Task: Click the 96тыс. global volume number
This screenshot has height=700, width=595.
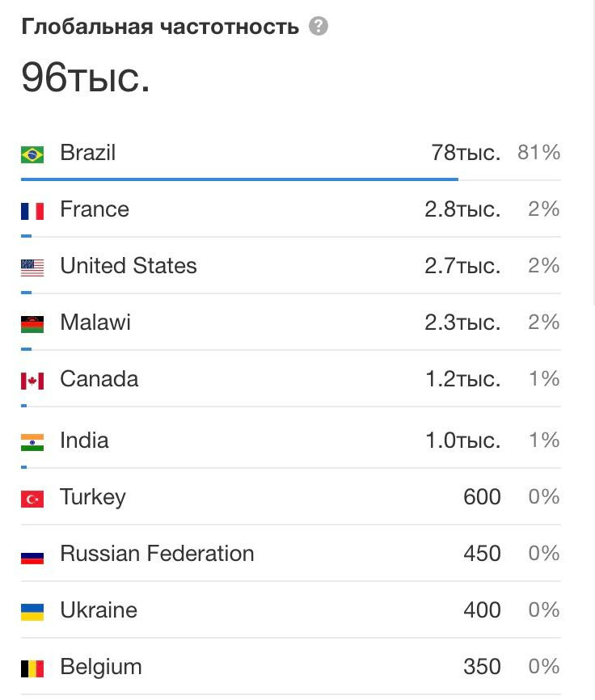Action: pos(86,78)
